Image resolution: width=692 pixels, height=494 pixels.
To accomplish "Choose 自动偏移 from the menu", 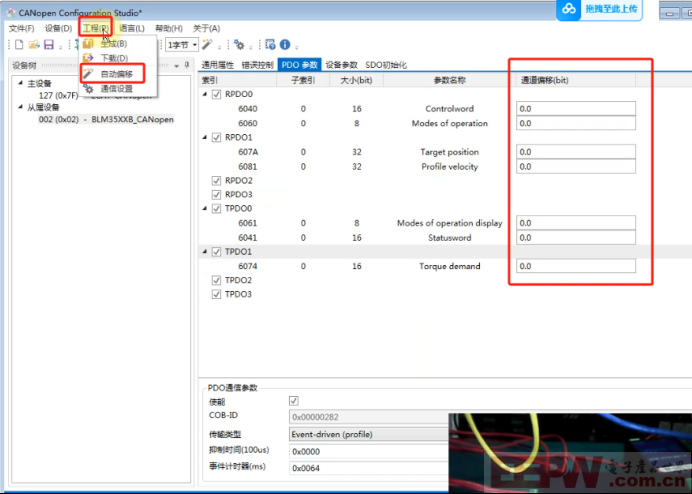I will click(117, 74).
